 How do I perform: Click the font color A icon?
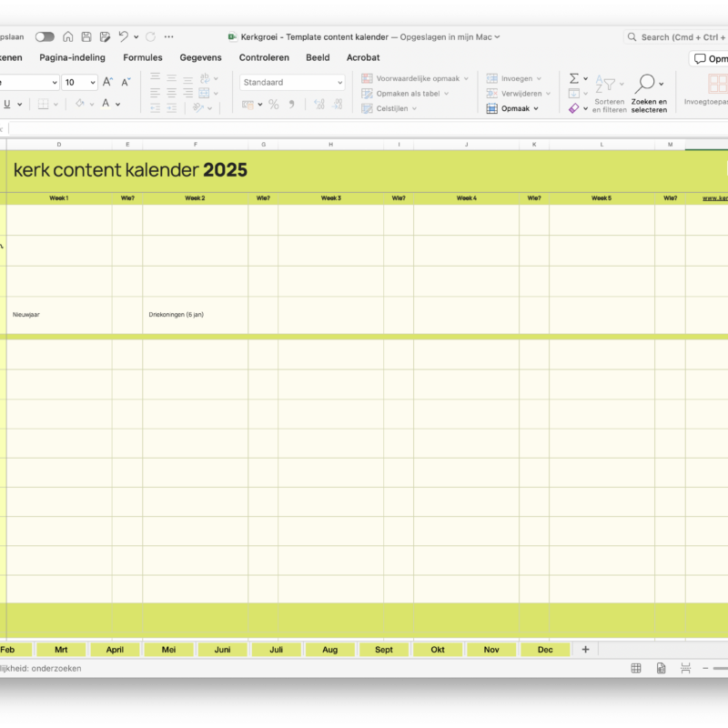point(106,104)
